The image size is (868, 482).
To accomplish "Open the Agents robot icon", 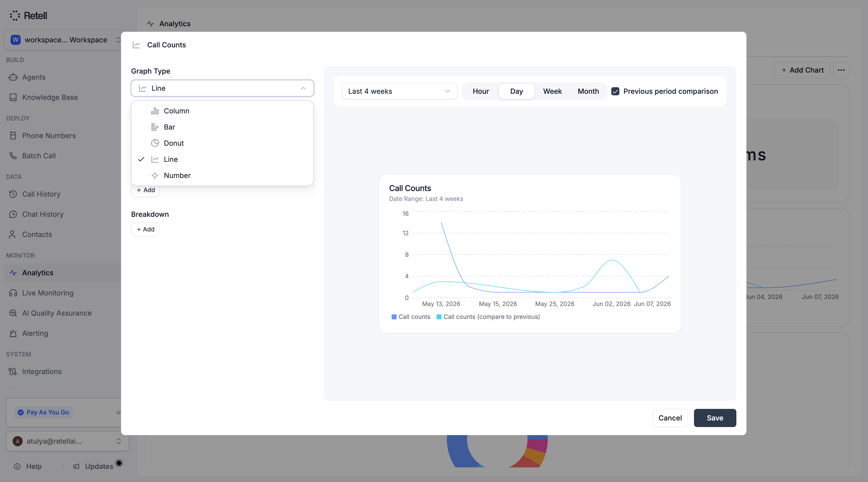I will click(x=13, y=77).
